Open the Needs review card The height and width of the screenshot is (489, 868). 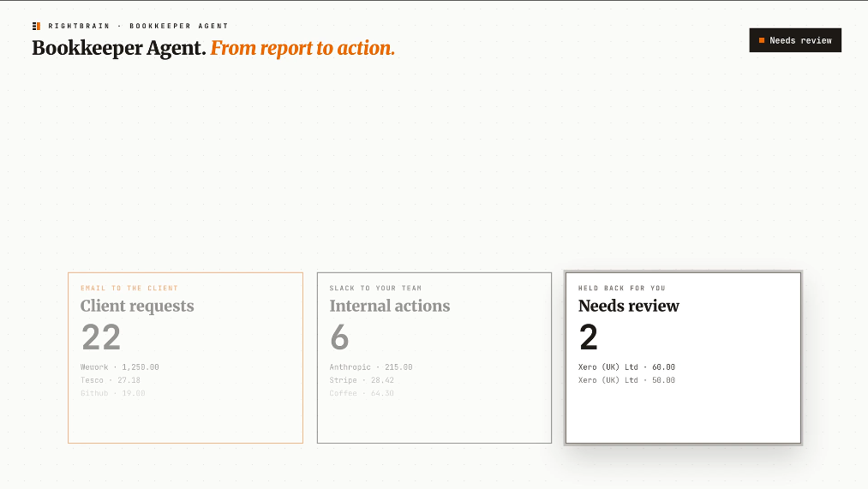[x=683, y=358]
